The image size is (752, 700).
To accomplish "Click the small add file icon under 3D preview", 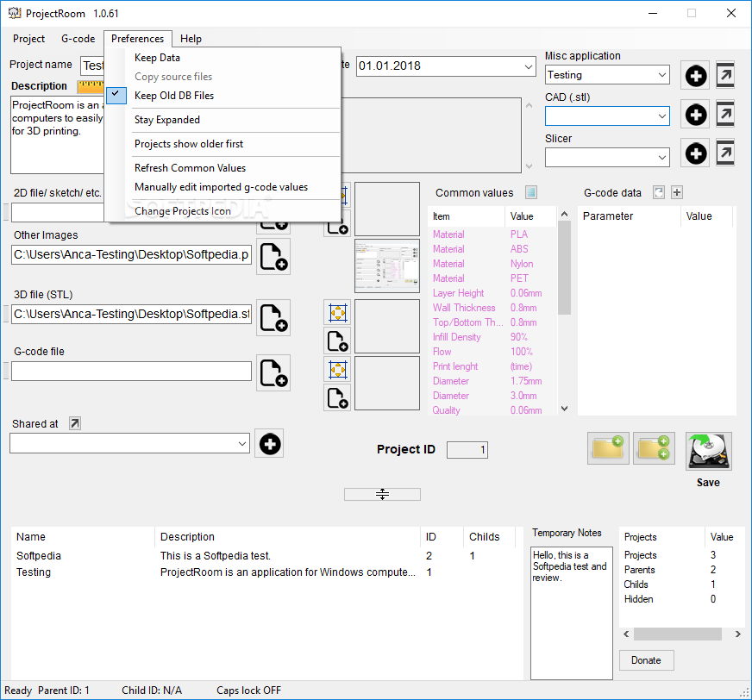I will pos(338,341).
